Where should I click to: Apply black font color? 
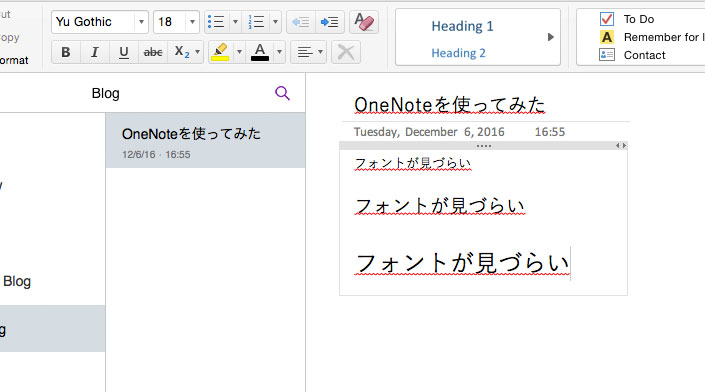click(x=260, y=52)
